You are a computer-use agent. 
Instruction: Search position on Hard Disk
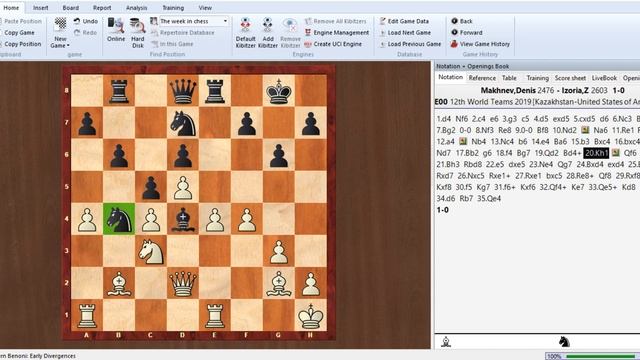[138, 33]
